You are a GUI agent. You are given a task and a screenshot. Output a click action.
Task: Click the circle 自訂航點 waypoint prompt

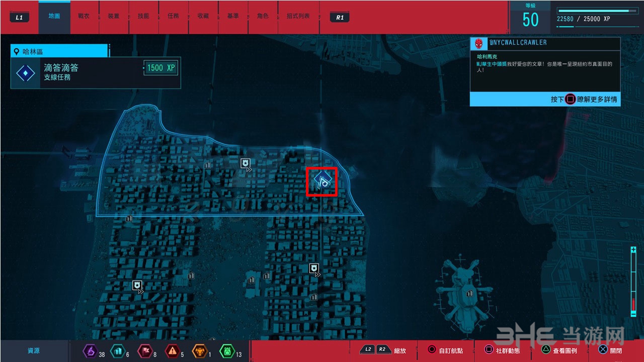(x=445, y=350)
